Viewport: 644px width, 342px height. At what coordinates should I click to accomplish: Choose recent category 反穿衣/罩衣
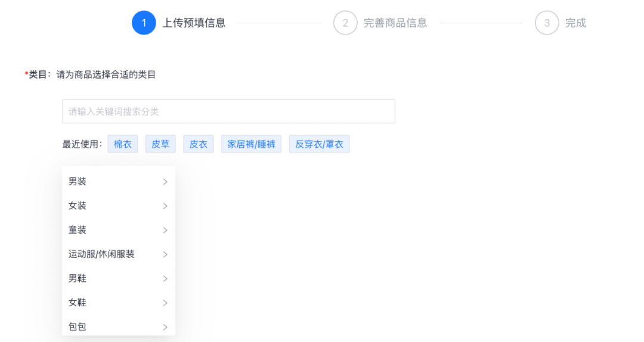319,144
